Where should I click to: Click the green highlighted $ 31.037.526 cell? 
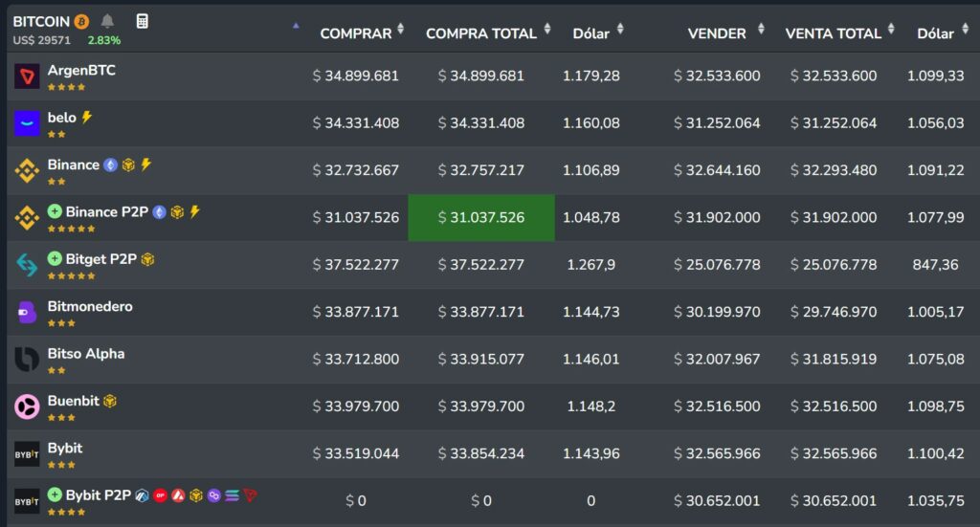[x=481, y=218]
